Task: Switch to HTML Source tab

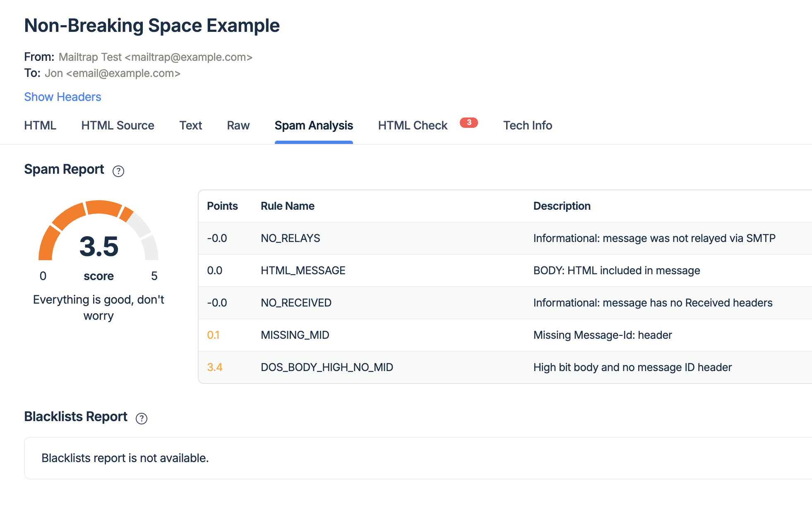Action: pos(118,125)
